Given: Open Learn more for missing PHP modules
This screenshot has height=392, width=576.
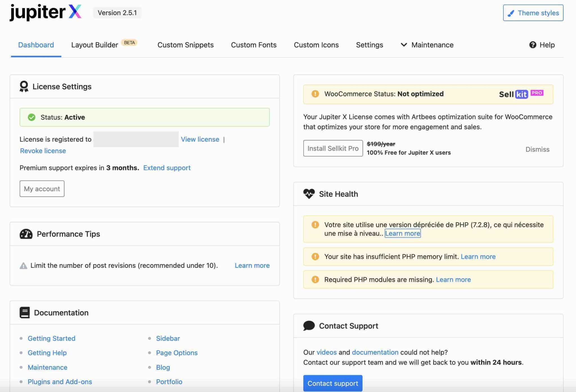Looking at the screenshot, I should tap(453, 280).
